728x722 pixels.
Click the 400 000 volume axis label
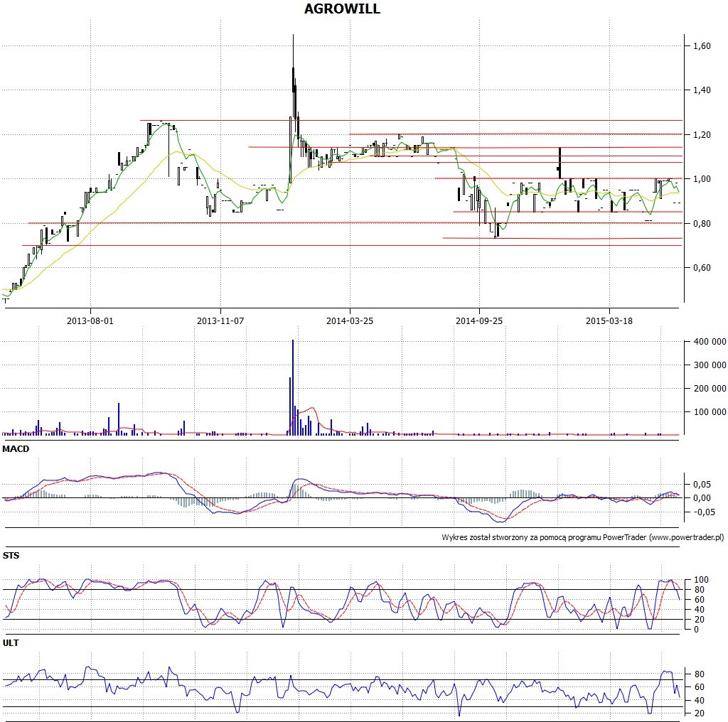[x=710, y=342]
